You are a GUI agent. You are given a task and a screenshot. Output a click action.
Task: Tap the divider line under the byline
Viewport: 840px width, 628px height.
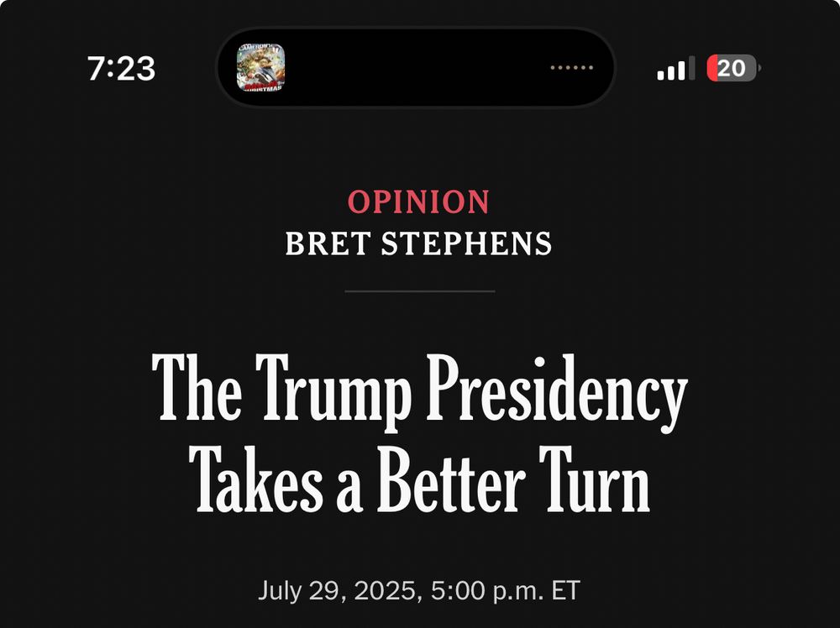tap(419, 291)
